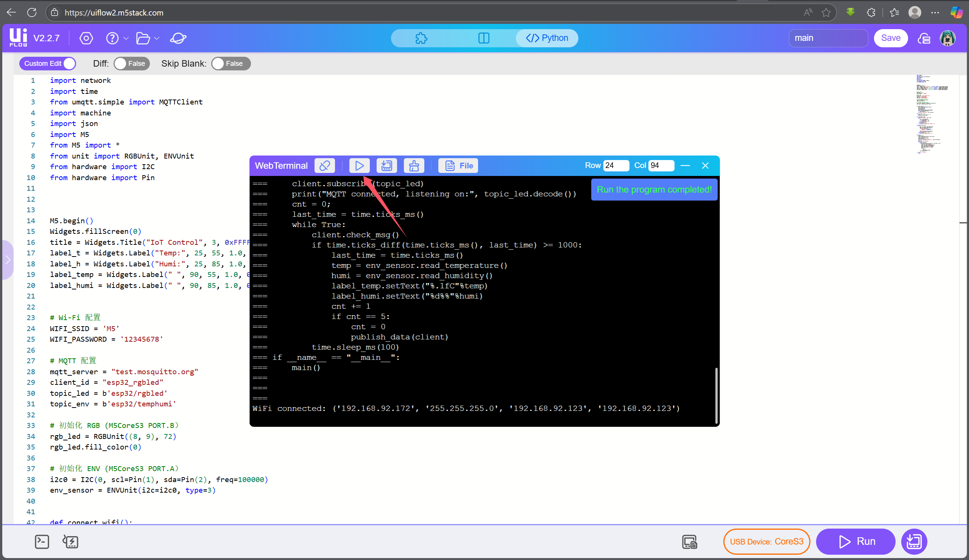The image size is (969, 560).
Task: Click the purple Run button
Action: (x=855, y=541)
